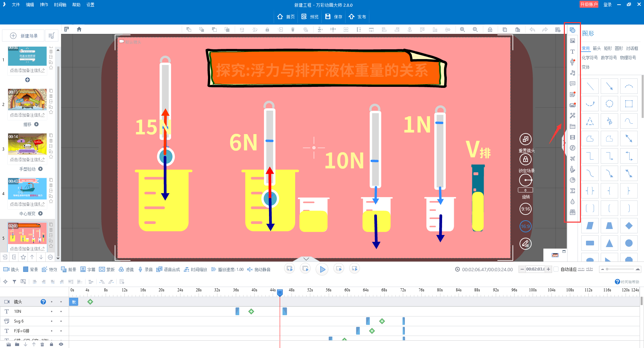Insert the solid triangle shape

click(609, 243)
